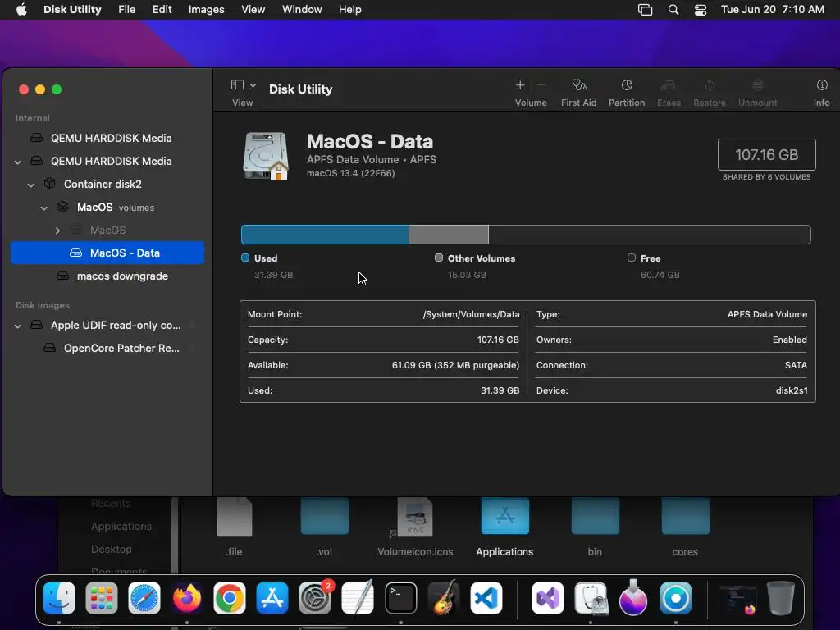This screenshot has width=840, height=630.
Task: Open the purple Visual Studio Dock icon
Action: pyautogui.click(x=547, y=598)
